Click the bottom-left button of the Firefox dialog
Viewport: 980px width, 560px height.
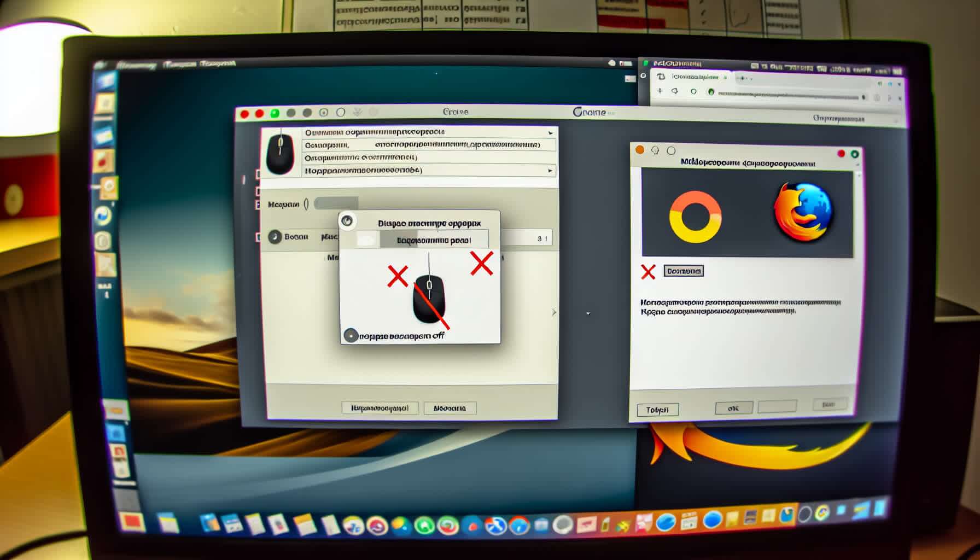tap(657, 410)
